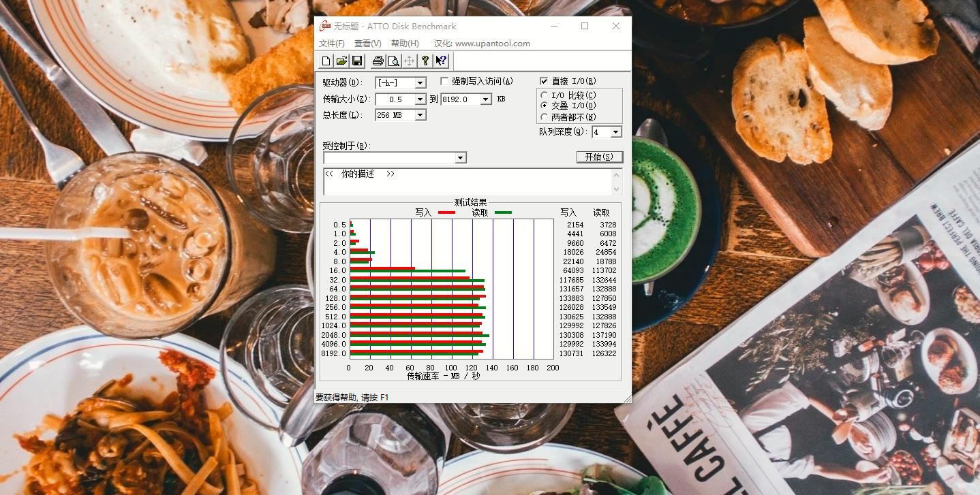Viewport: 980px width, 495px height.
Task: Disable 直接 I/O option
Action: [544, 80]
